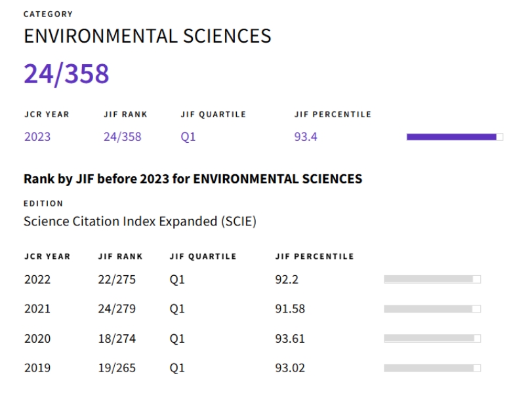Click the gray percentile bar for 2020
Screen dimensions: 532x403
[432, 339]
